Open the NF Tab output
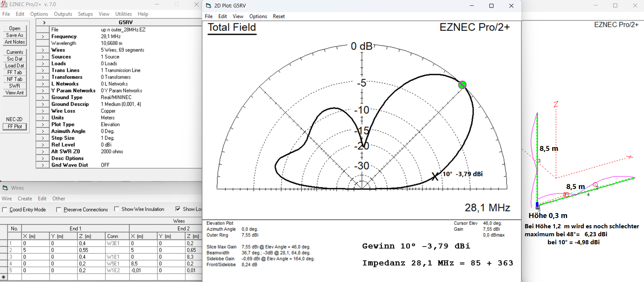The width and height of the screenshot is (644, 282). [14, 79]
